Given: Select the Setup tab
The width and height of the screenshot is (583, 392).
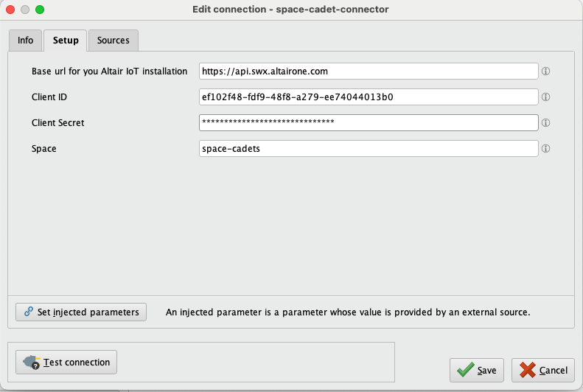Looking at the screenshot, I should pos(66,41).
